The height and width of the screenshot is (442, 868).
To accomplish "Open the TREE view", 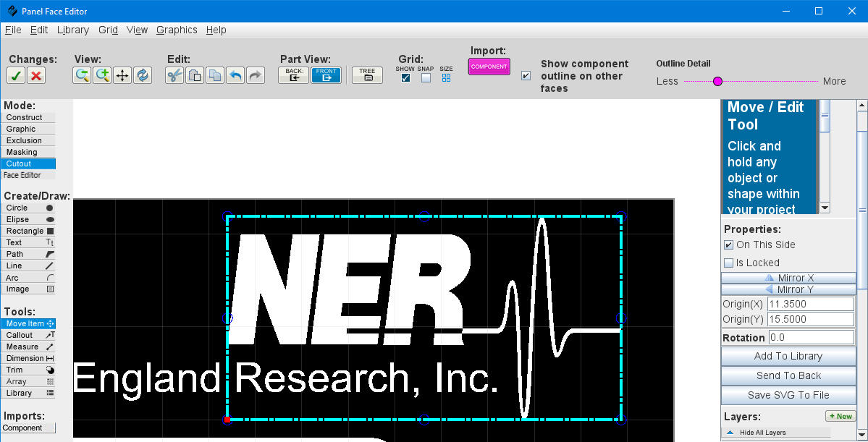I will 367,75.
